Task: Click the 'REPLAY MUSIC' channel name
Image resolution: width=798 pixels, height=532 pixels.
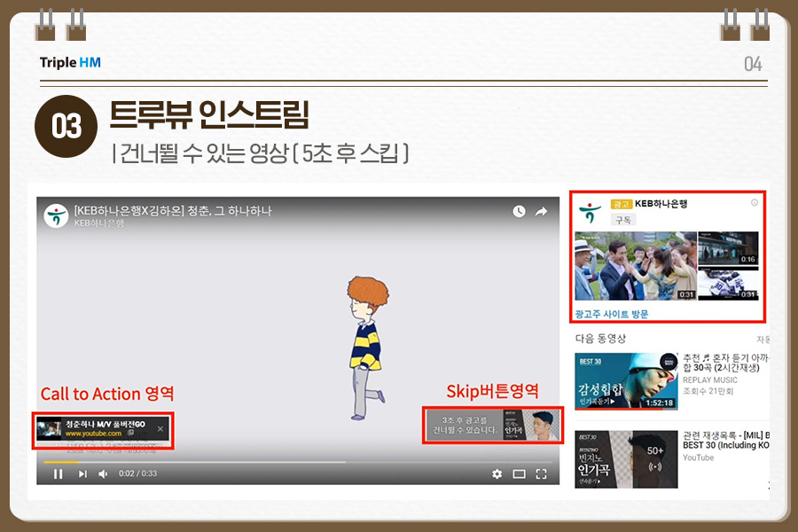Action: click(710, 380)
